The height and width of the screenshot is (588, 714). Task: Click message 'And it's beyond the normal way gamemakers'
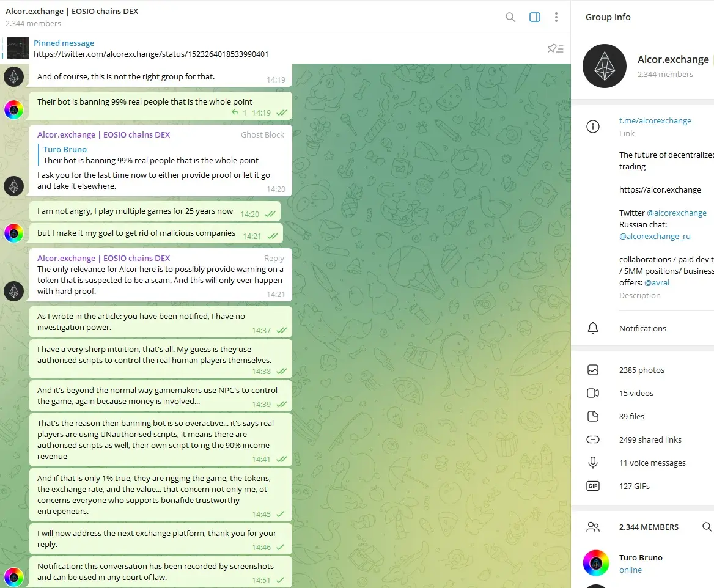160,396
